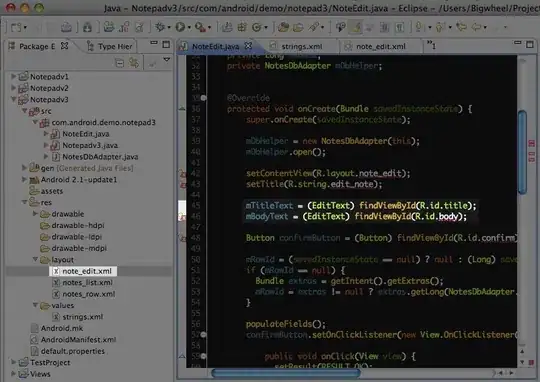Switch to the strings.xml editor tab

pyautogui.click(x=302, y=46)
